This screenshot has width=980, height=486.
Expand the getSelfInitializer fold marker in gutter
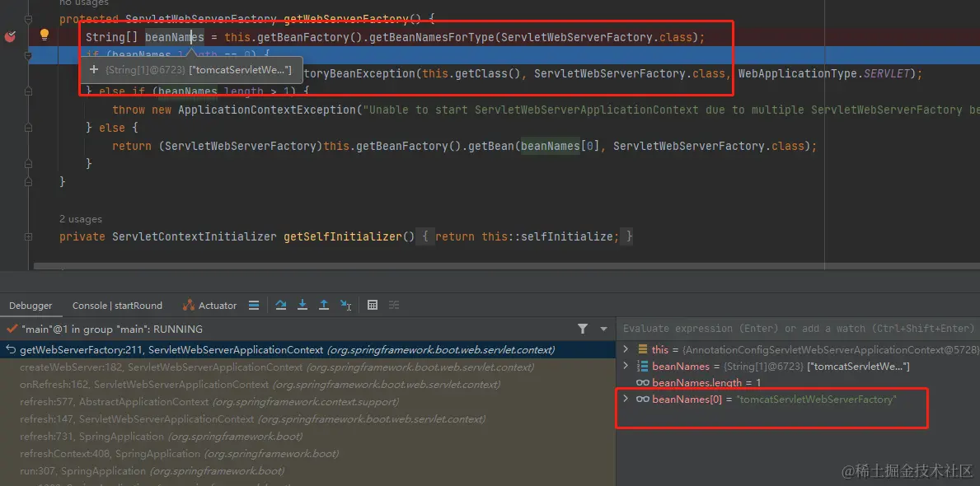pos(28,236)
